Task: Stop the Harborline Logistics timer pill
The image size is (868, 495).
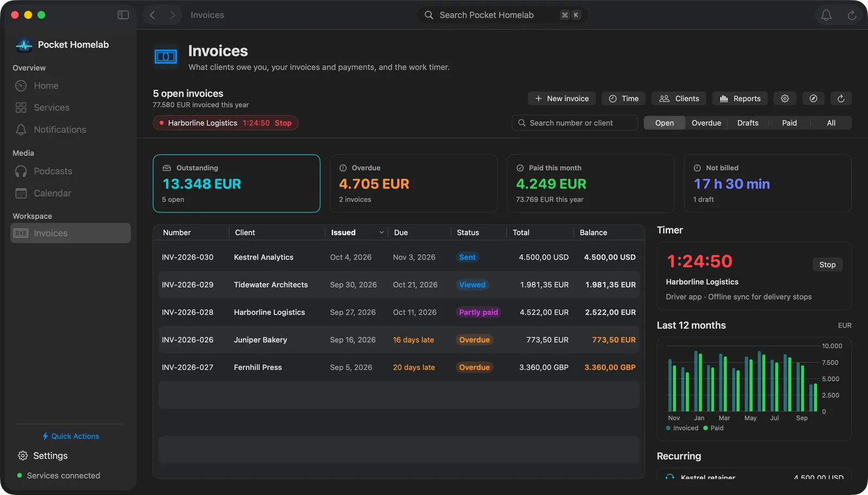Action: click(x=283, y=123)
